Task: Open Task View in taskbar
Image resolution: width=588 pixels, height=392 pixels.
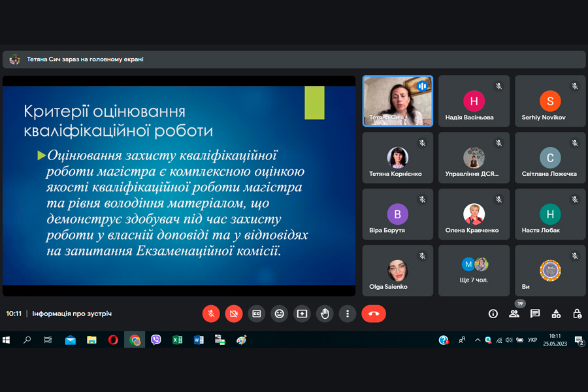Action: coord(48,340)
